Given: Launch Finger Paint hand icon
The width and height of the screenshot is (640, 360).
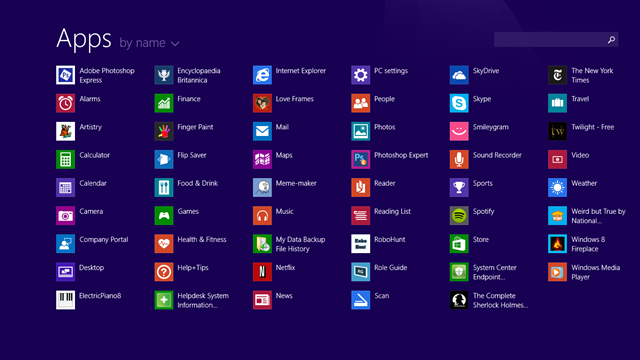Looking at the screenshot, I should tap(164, 131).
